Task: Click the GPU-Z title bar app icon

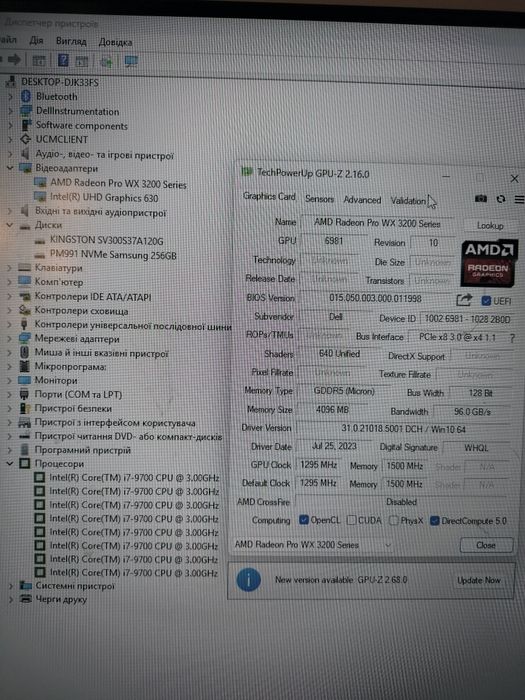Action: 246,172
